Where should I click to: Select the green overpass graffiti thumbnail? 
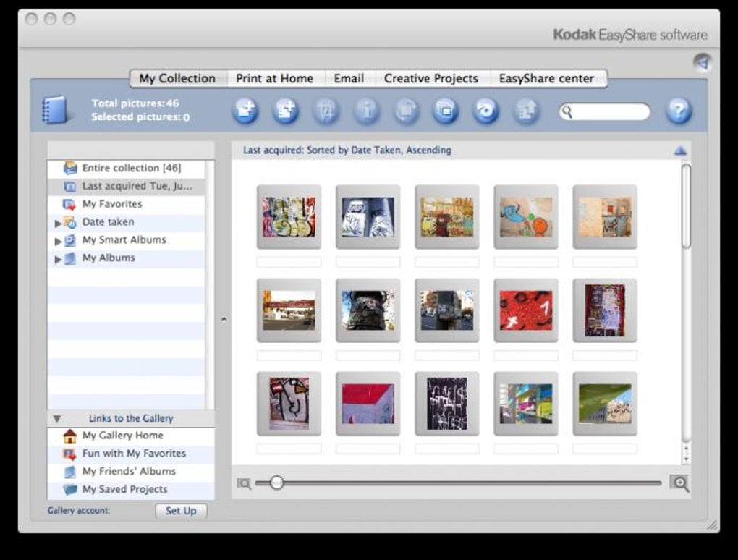point(605,403)
